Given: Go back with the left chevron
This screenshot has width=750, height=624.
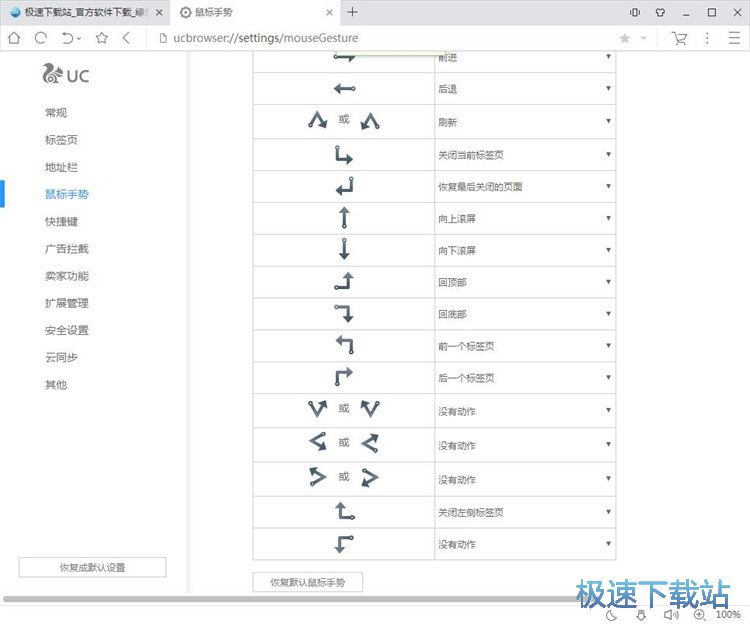Looking at the screenshot, I should (126, 38).
